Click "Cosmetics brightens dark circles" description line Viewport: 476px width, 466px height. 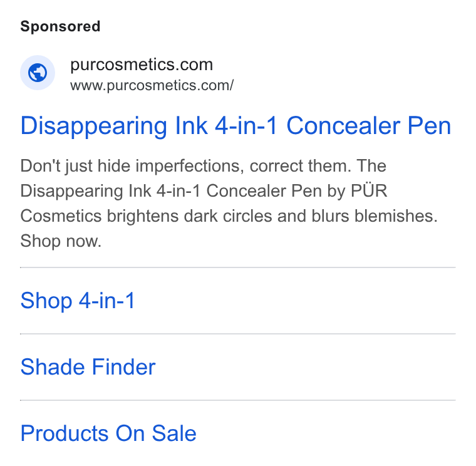click(146, 216)
